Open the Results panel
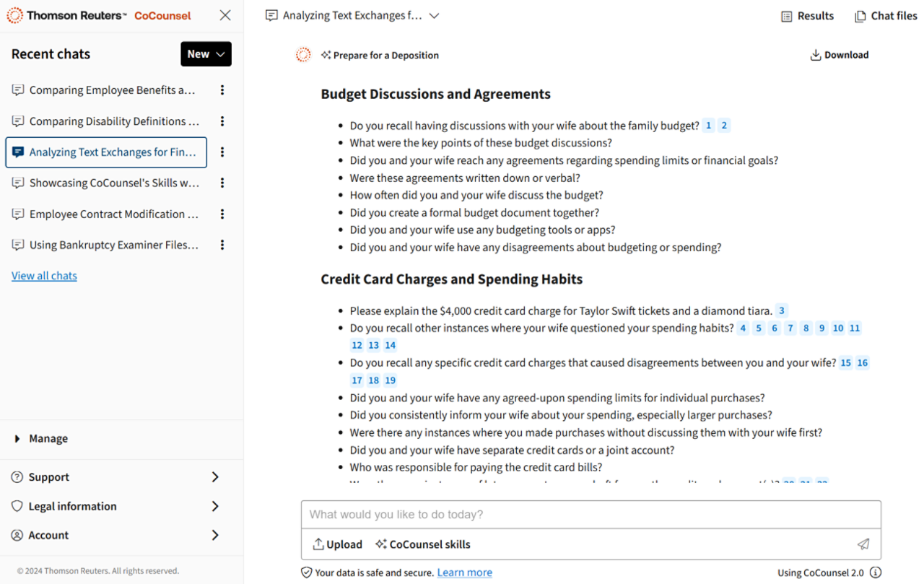 (807, 16)
